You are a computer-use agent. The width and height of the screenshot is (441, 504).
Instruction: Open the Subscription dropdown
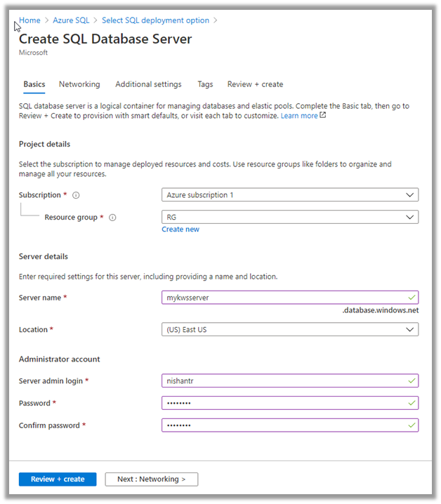pyautogui.click(x=289, y=195)
